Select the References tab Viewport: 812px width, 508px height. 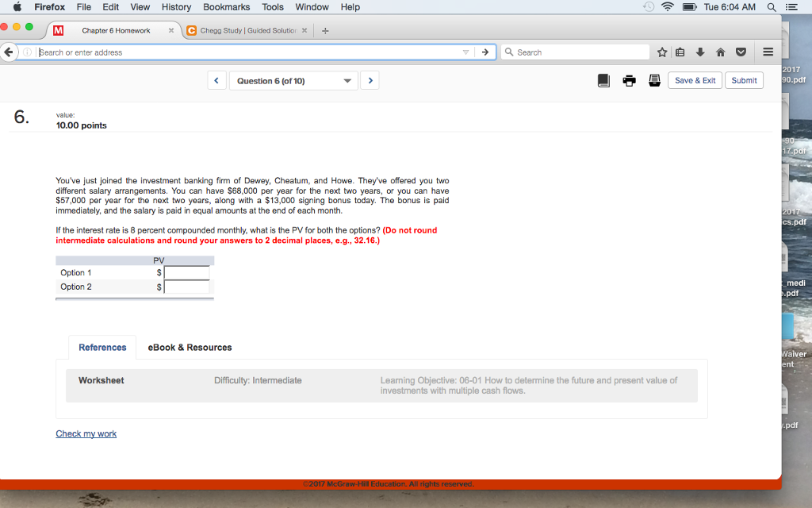coord(102,348)
